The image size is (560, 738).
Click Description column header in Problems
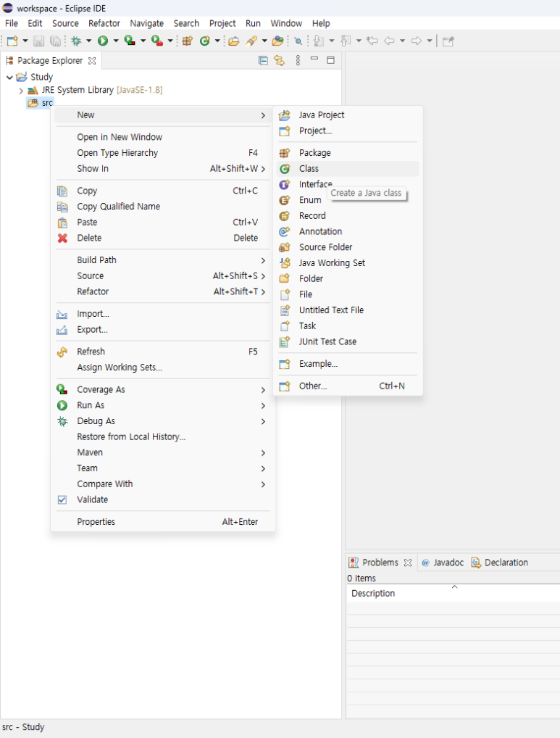coord(454,594)
